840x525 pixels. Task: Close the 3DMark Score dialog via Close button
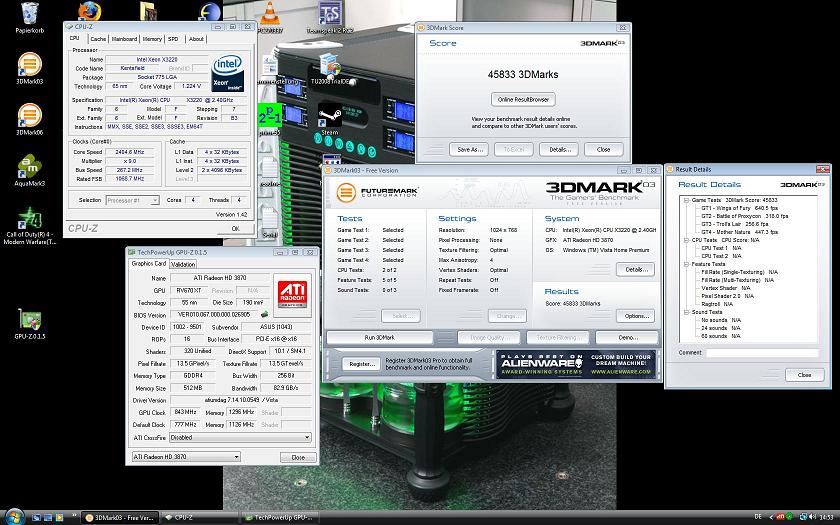click(603, 149)
